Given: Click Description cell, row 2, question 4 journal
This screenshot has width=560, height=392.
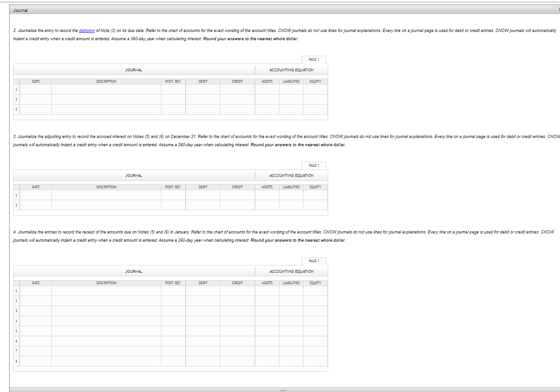Looking at the screenshot, I should point(106,301).
